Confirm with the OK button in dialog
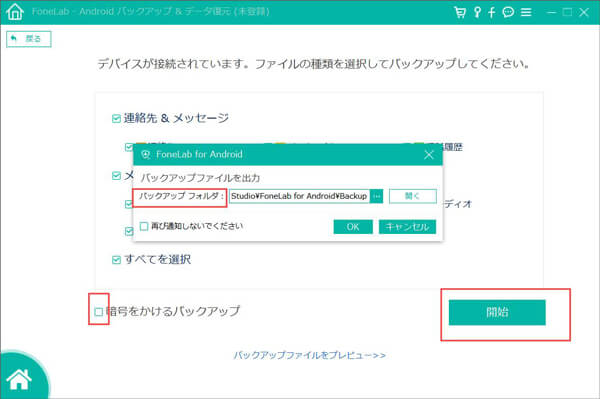 click(x=353, y=227)
